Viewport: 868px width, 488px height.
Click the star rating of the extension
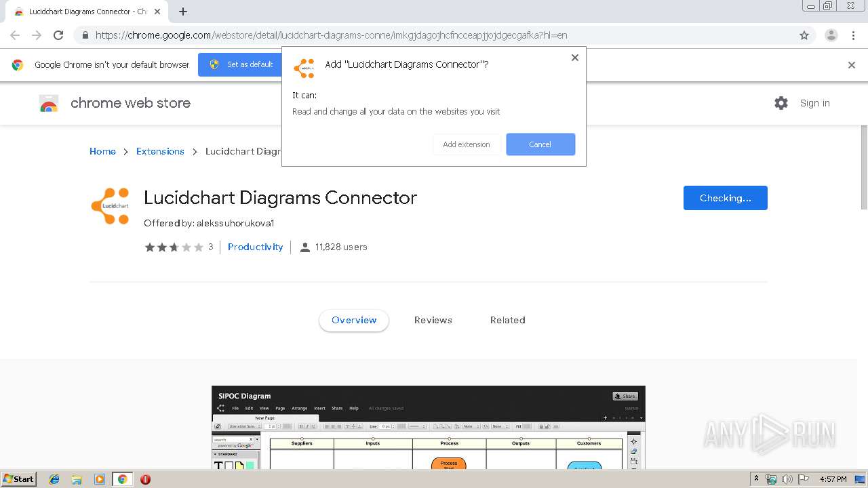coord(174,247)
